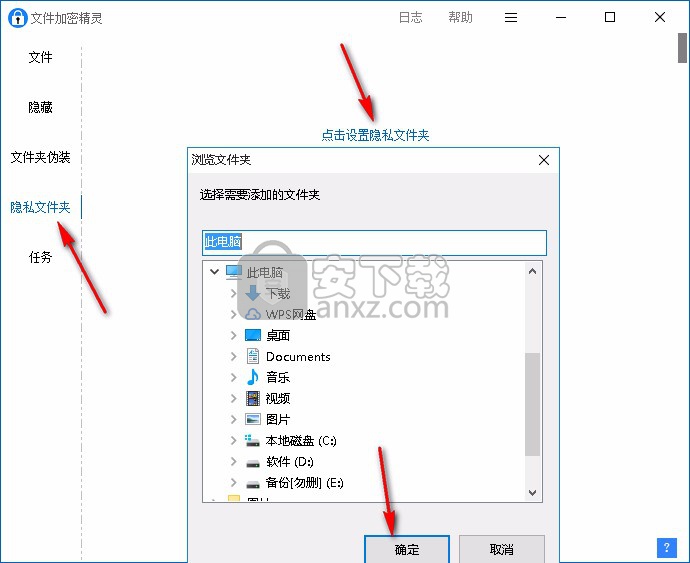Expand the Documents folder node
The width and height of the screenshot is (690, 563).
234,356
